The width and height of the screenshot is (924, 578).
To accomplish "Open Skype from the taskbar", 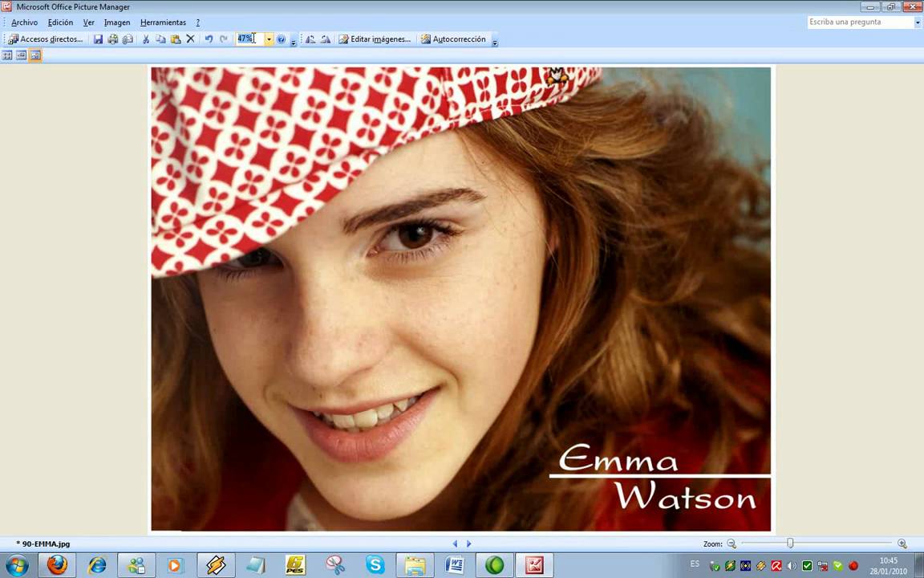I will coord(375,566).
